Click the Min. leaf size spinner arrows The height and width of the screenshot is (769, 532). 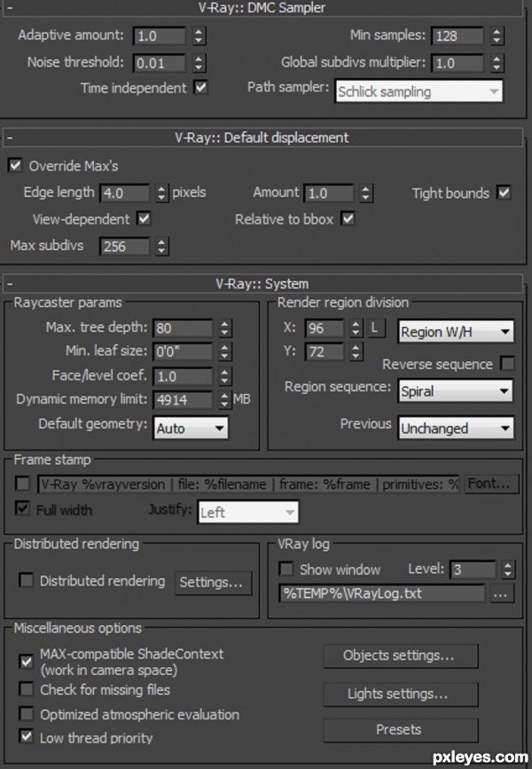click(224, 351)
